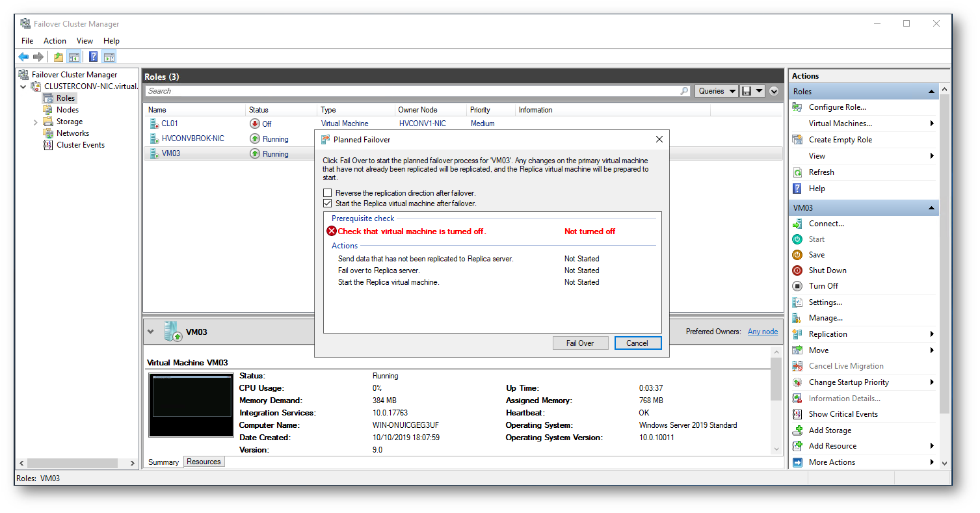Viewport: 980px width, 513px height.
Task: Click the round expand chevron beside Queries
Action: click(774, 91)
